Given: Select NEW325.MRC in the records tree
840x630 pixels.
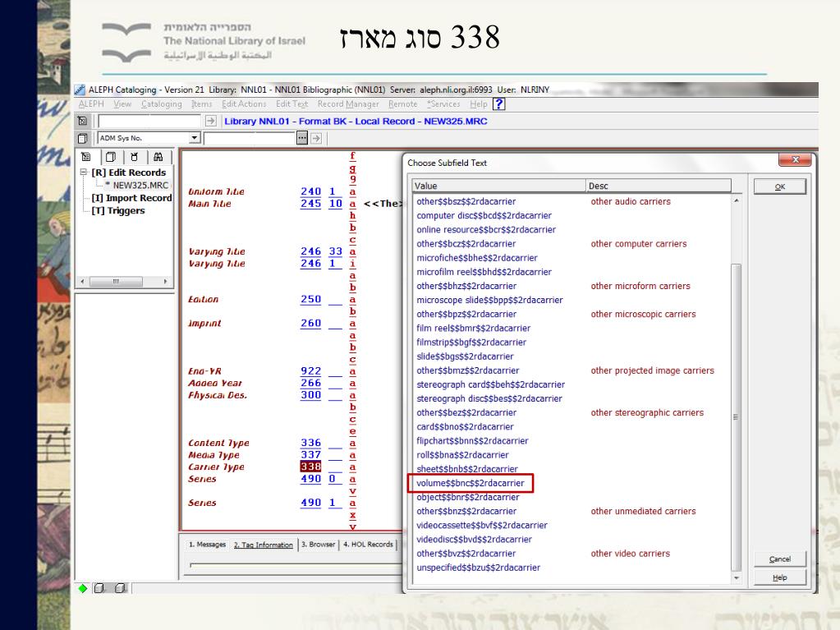Looking at the screenshot, I should click(140, 186).
